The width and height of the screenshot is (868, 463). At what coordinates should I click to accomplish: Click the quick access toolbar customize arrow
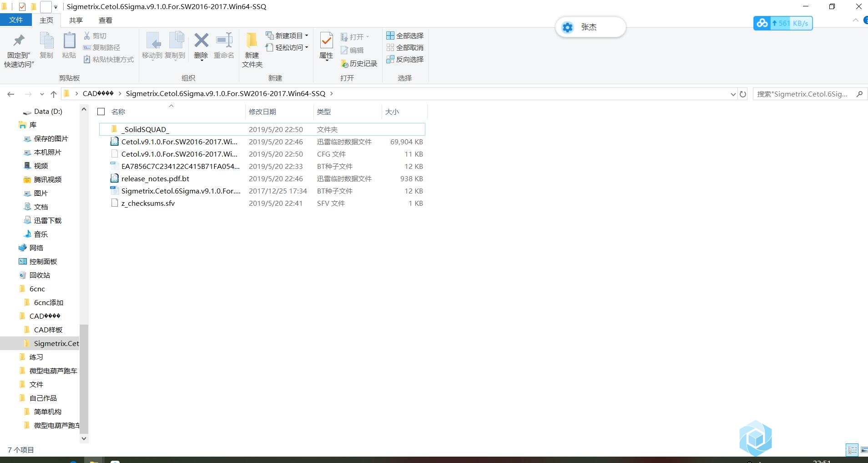click(56, 7)
